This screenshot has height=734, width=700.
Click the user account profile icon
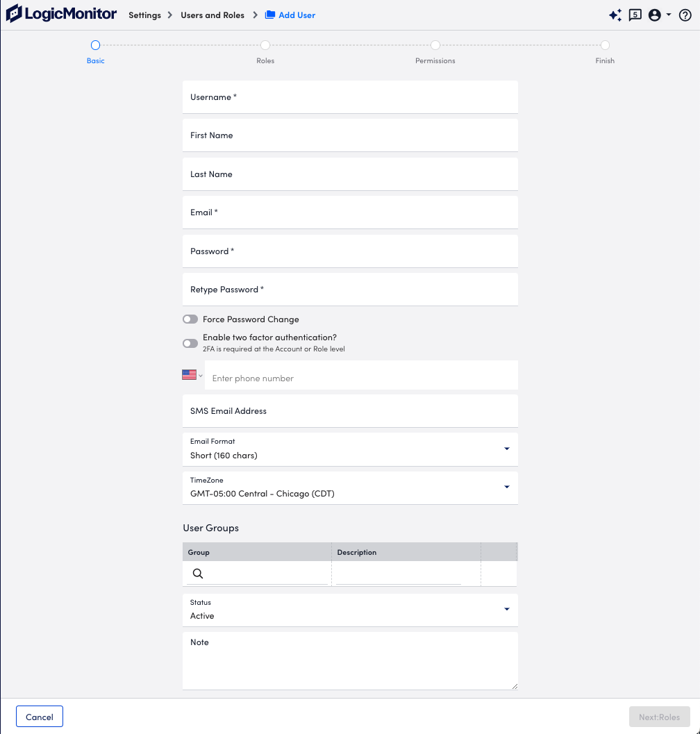click(655, 15)
